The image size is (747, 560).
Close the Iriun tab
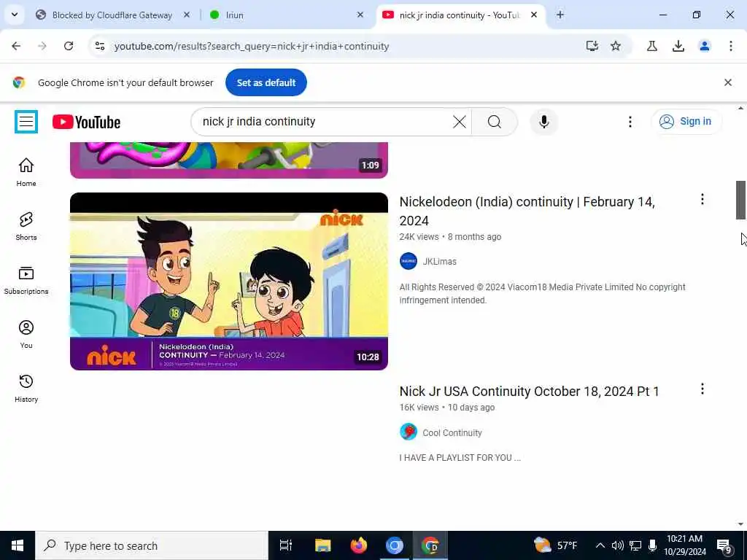(x=360, y=15)
